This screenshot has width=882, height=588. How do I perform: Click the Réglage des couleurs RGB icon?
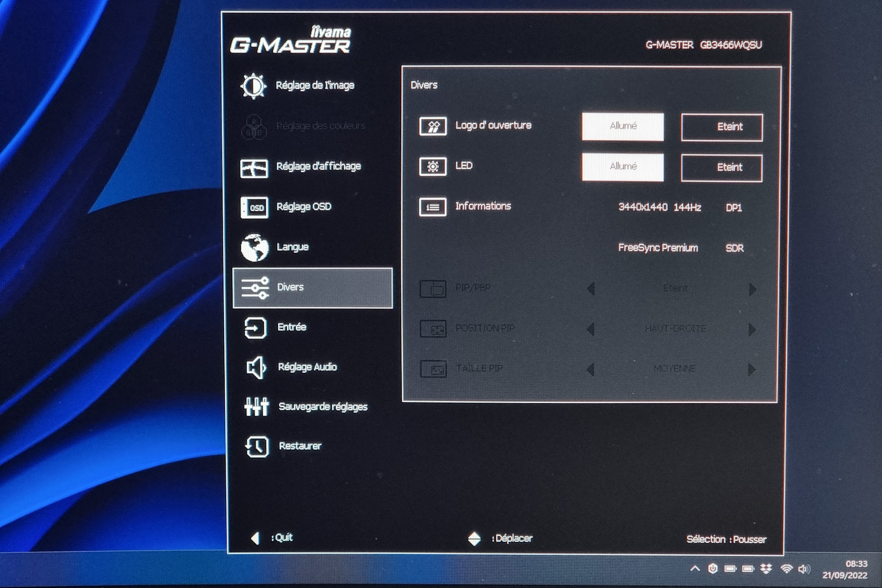[254, 126]
